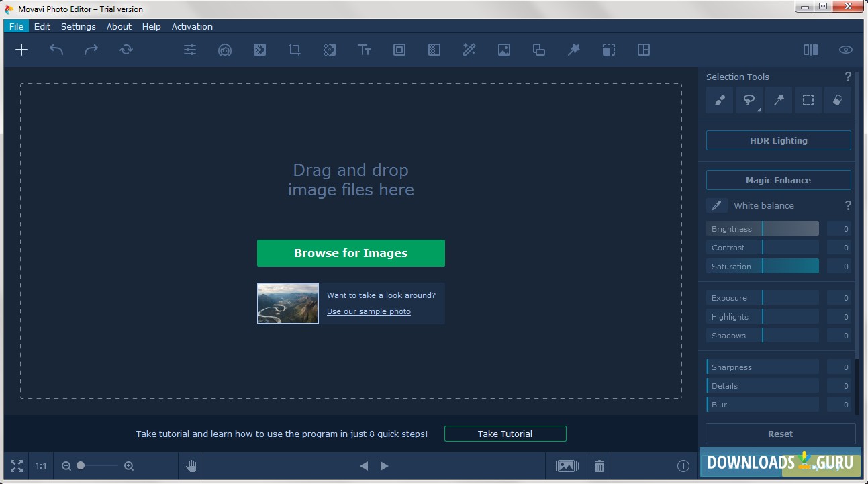Click the Brightness slider
868x484 pixels.
click(763, 229)
